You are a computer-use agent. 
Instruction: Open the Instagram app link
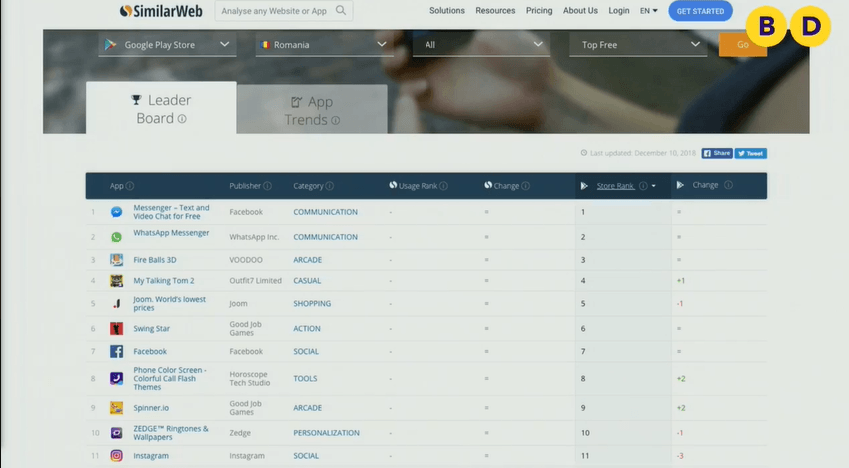click(151, 456)
